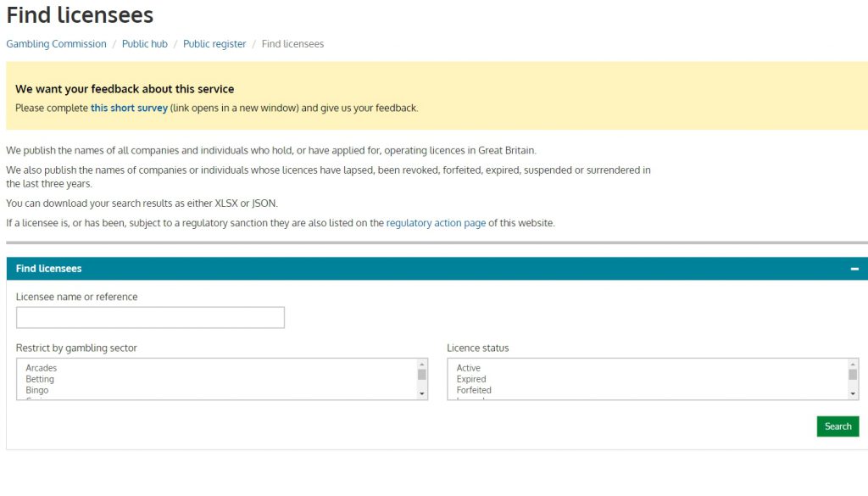The height and width of the screenshot is (496, 868).
Task: Collapse the Find licensees panel
Action: click(x=854, y=269)
